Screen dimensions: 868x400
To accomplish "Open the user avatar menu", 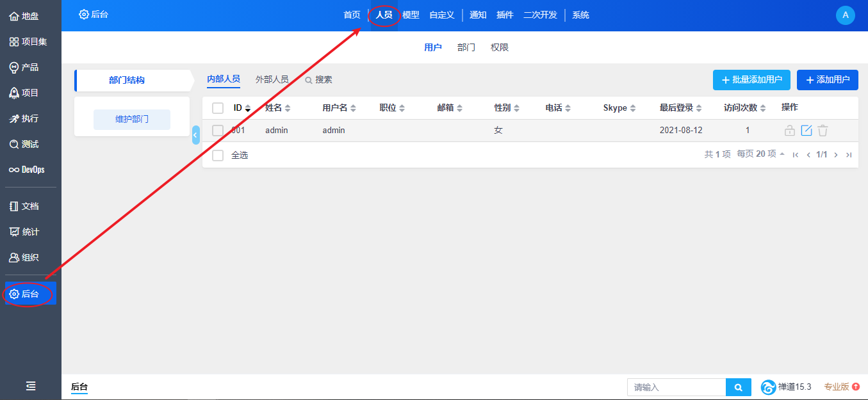I will (x=845, y=15).
